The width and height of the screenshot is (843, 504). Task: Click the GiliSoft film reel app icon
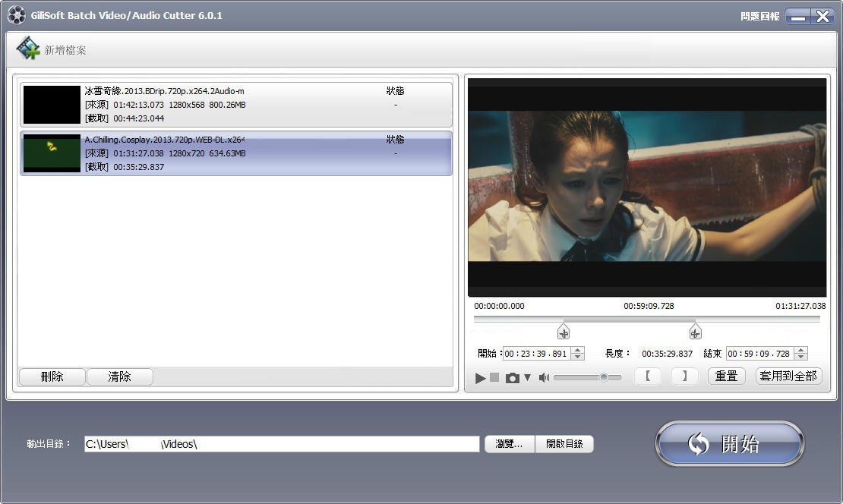pos(16,15)
